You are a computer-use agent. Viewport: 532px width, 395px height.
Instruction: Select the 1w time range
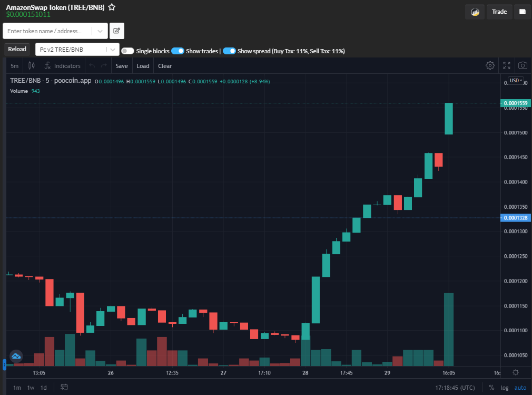(x=31, y=388)
